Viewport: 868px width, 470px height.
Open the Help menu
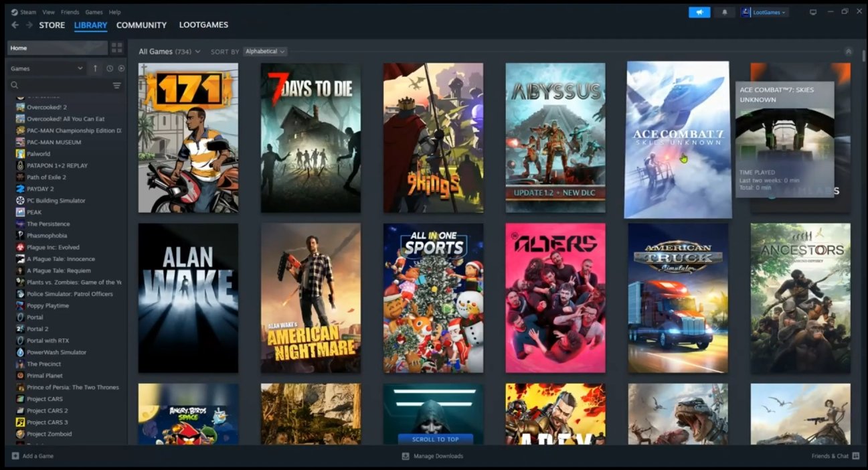[115, 12]
